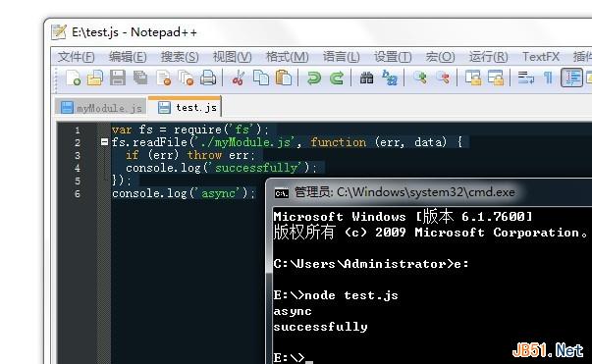The image size is (592, 364).
Task: Open the 设置(T) menu
Action: [393, 57]
